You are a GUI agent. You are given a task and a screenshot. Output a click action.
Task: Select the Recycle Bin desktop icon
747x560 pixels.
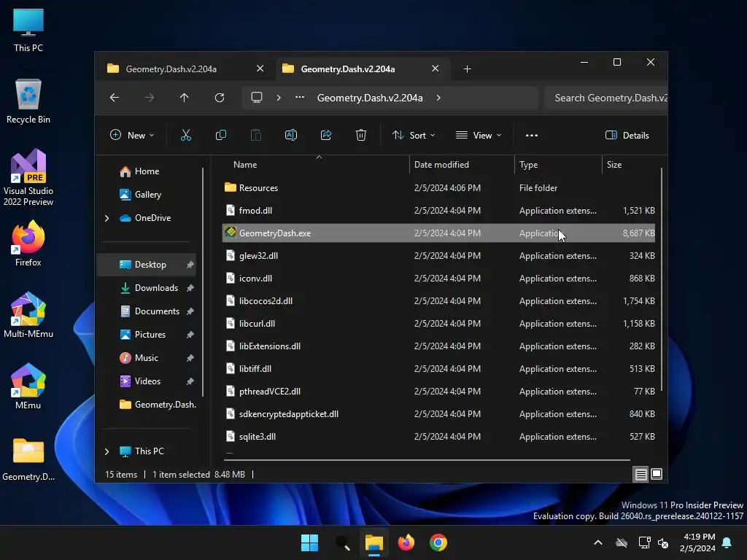pyautogui.click(x=28, y=101)
